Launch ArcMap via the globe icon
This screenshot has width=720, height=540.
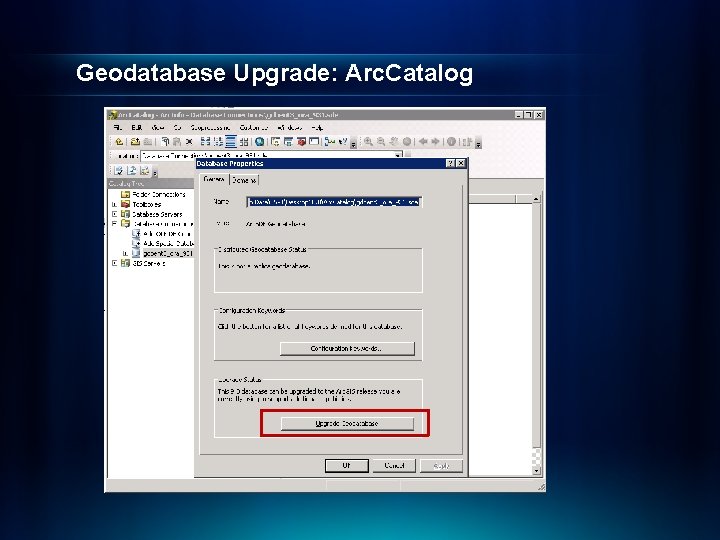[259, 142]
